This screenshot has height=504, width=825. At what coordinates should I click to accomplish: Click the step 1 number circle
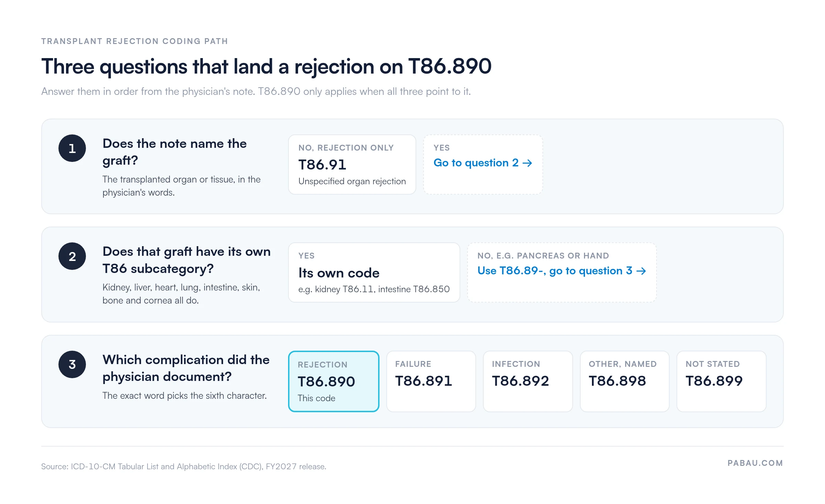coord(72,148)
